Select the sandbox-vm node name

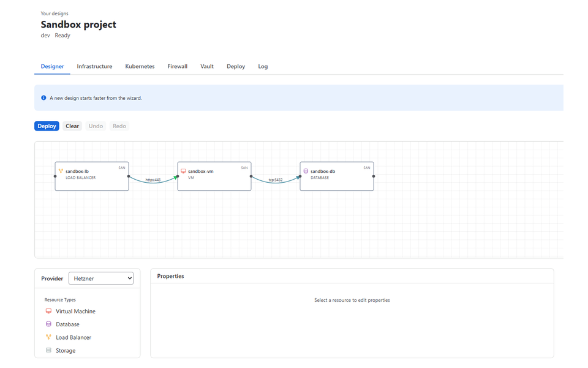(201, 171)
